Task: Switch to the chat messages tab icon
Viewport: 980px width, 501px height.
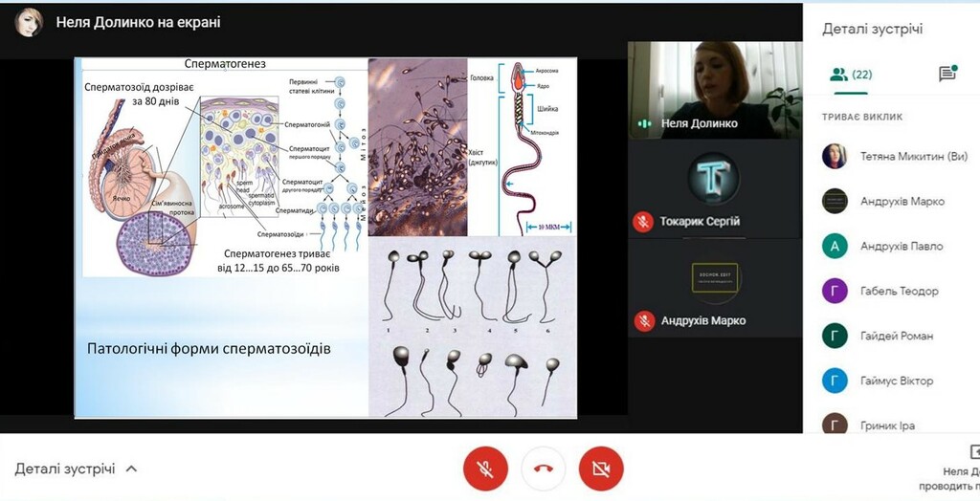Action: tap(947, 74)
